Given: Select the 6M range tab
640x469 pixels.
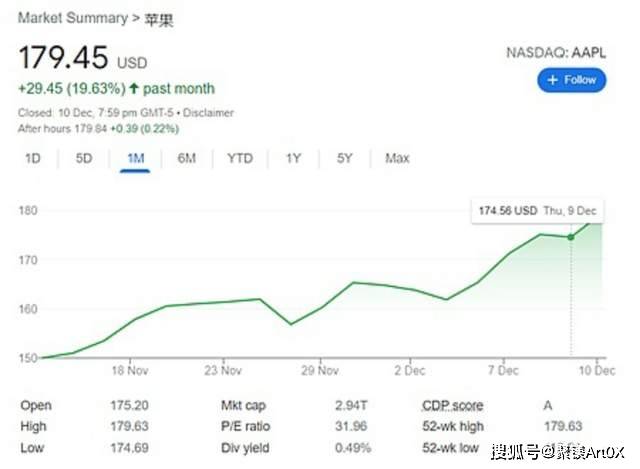Looking at the screenshot, I should click(187, 158).
